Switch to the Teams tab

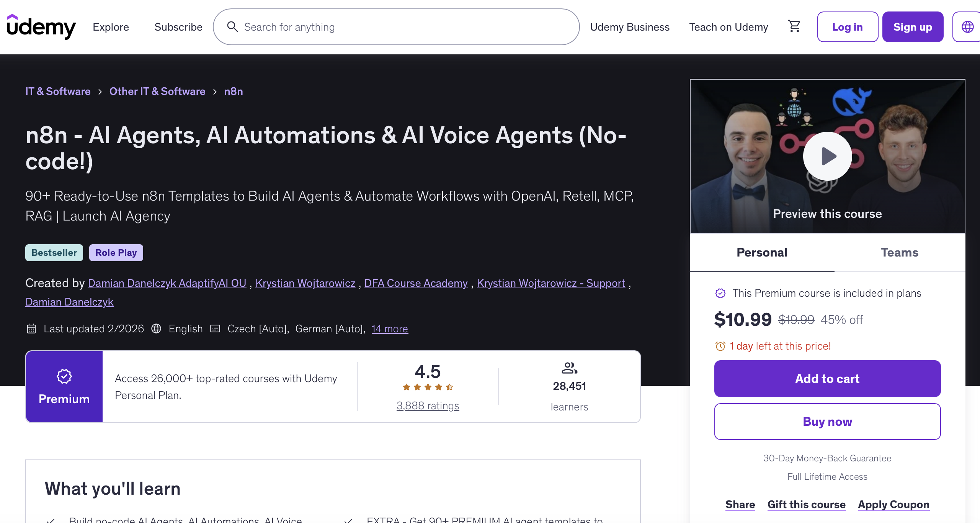pos(900,252)
